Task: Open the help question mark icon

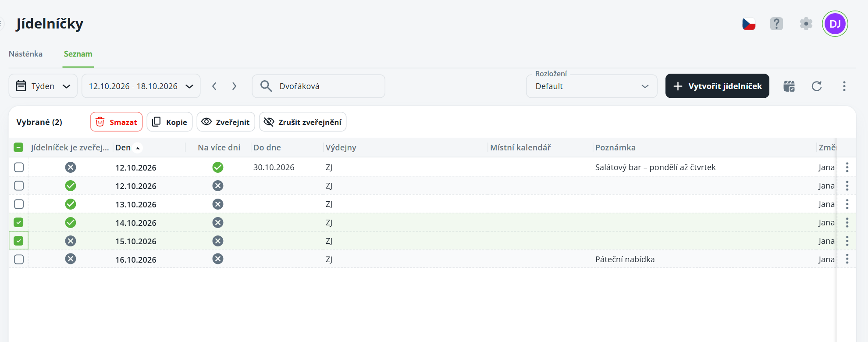Action: (x=776, y=24)
